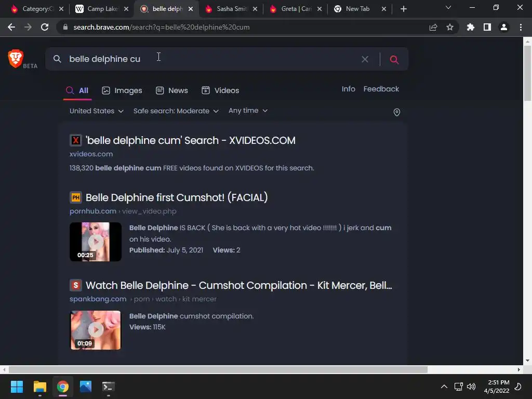This screenshot has height=399, width=532.
Task: Click the xvideos.com URL link
Action: [91, 154]
